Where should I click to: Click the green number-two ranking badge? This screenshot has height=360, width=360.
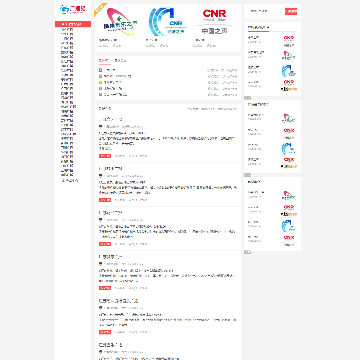[100, 76]
